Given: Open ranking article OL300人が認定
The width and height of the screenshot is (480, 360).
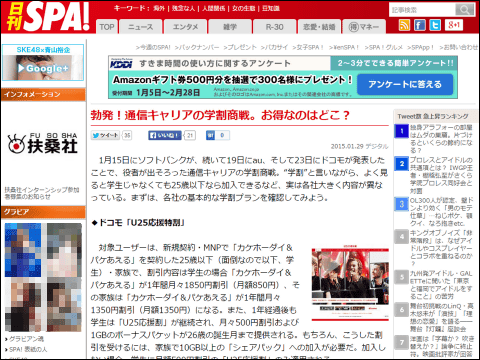Looking at the screenshot, I should tap(441, 212).
